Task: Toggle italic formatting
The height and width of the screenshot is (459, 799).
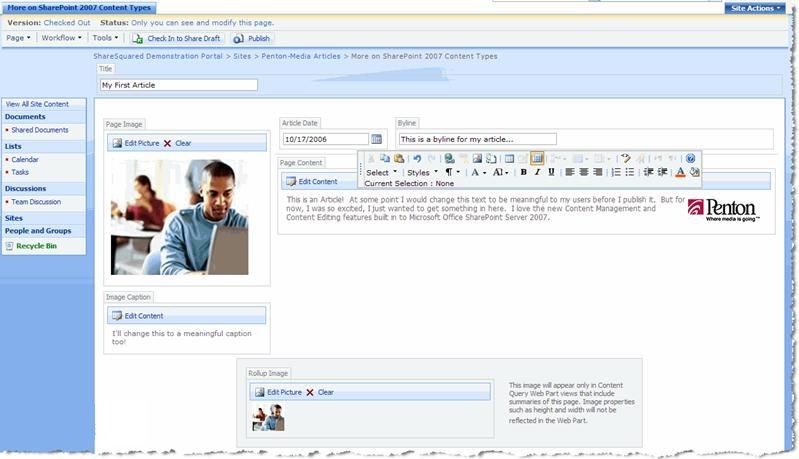Action: click(537, 172)
